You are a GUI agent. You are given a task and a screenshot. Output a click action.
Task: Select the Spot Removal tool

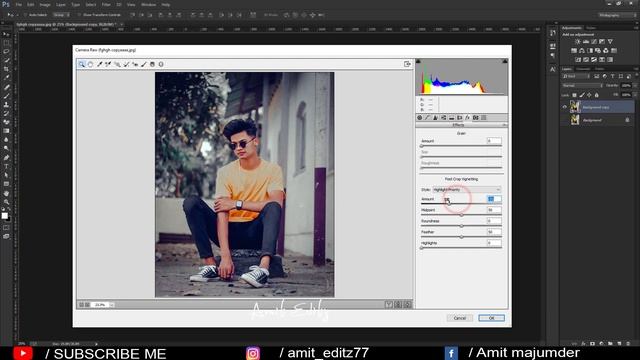point(126,64)
